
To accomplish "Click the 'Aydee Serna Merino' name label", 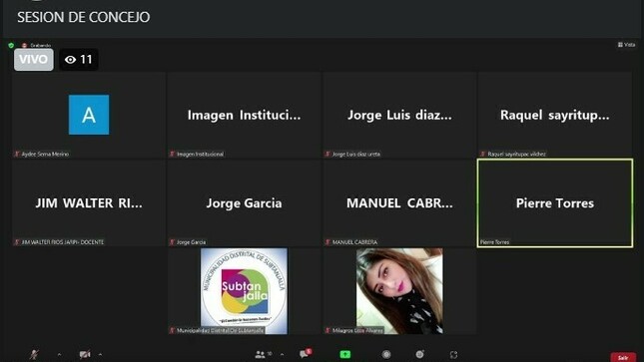I will pyautogui.click(x=45, y=154).
